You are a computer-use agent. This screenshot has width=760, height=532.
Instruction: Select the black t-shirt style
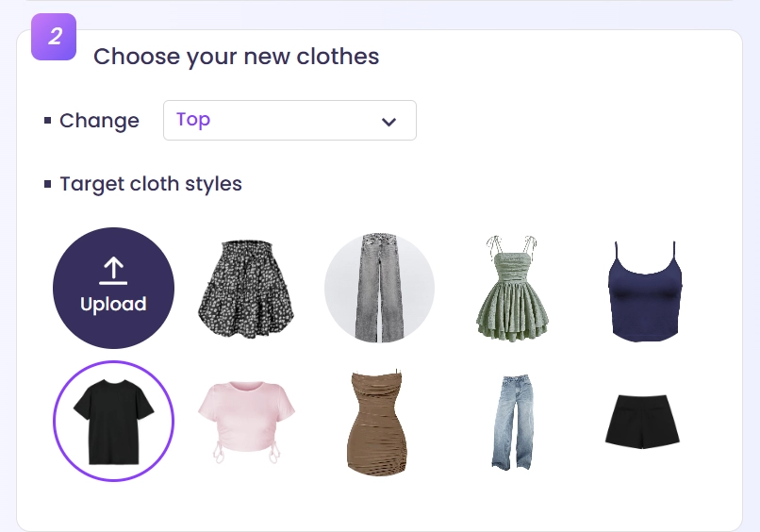click(113, 421)
